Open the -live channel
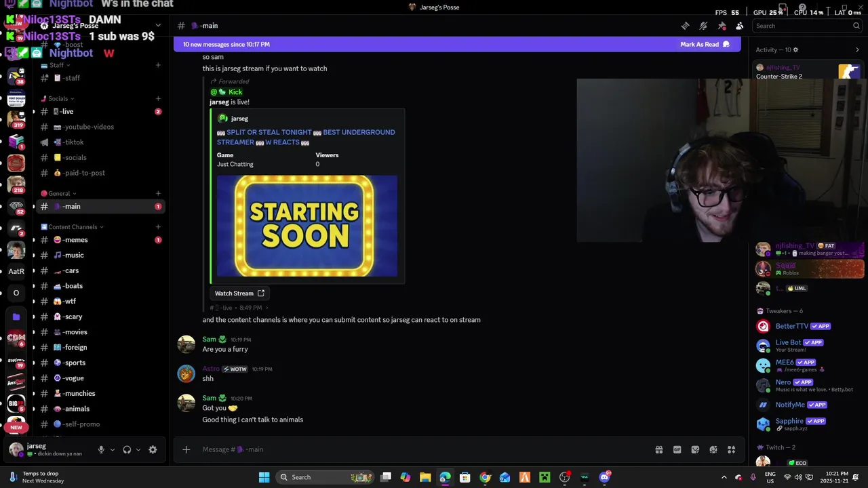Image resolution: width=868 pixels, height=488 pixels. point(100,111)
